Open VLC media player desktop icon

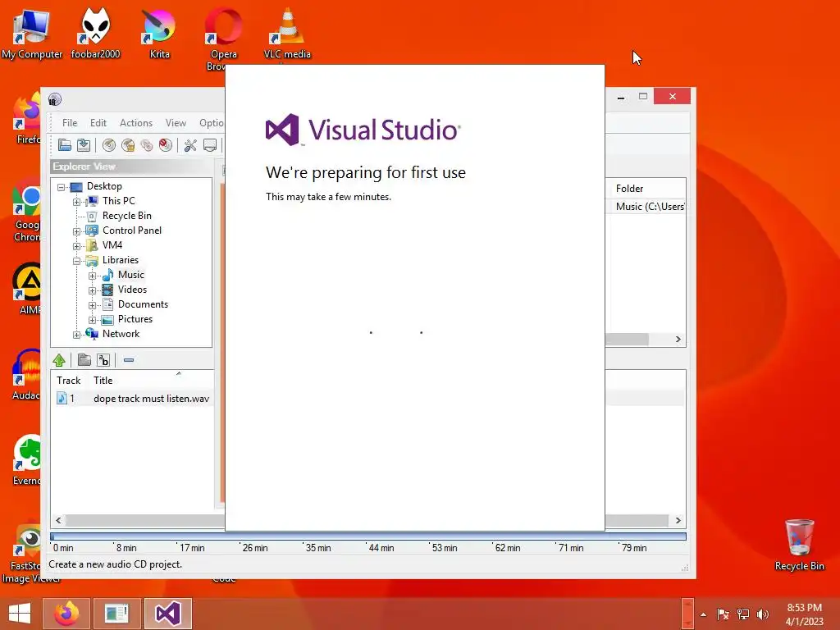288,33
